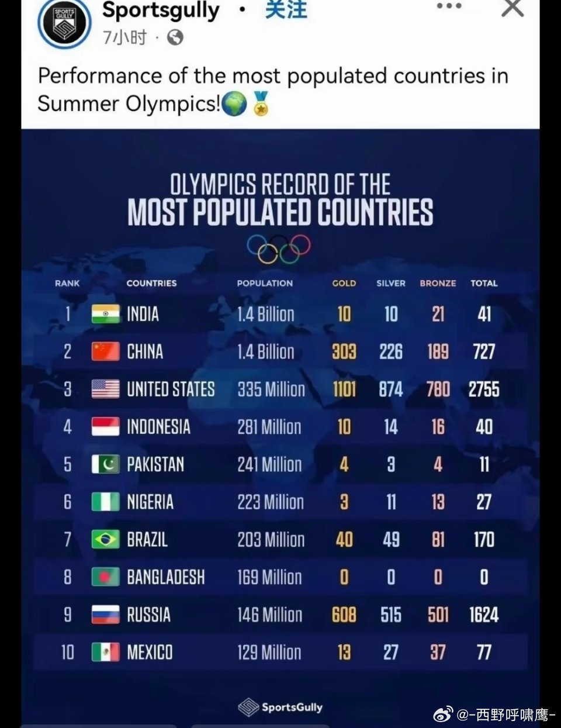
Task: Select the Russia flag icon
Action: click(x=106, y=615)
